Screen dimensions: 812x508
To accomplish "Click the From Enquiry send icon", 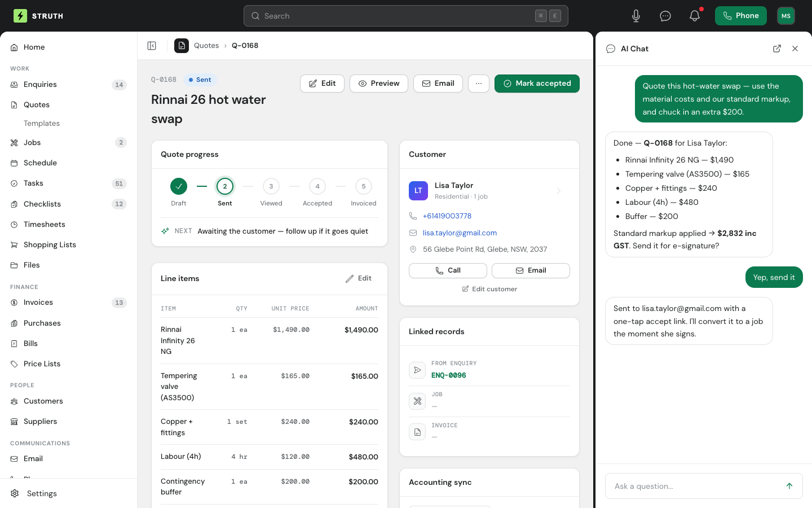I will point(417,370).
